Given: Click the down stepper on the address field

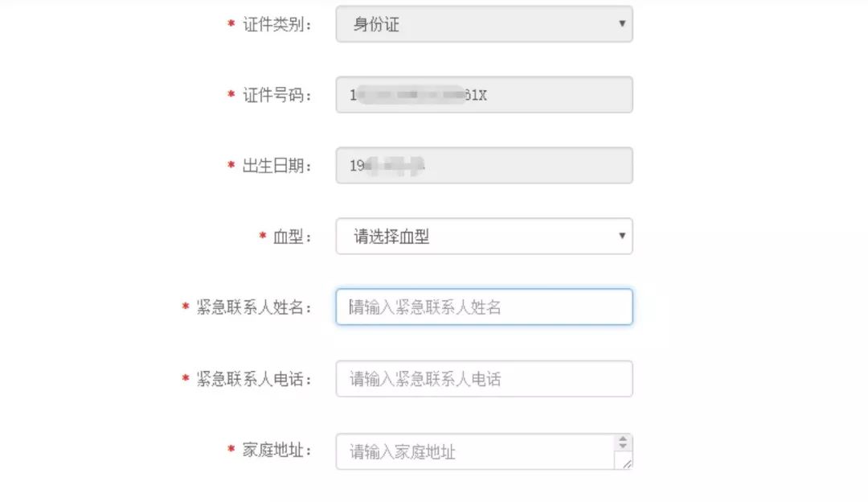Looking at the screenshot, I should [623, 448].
